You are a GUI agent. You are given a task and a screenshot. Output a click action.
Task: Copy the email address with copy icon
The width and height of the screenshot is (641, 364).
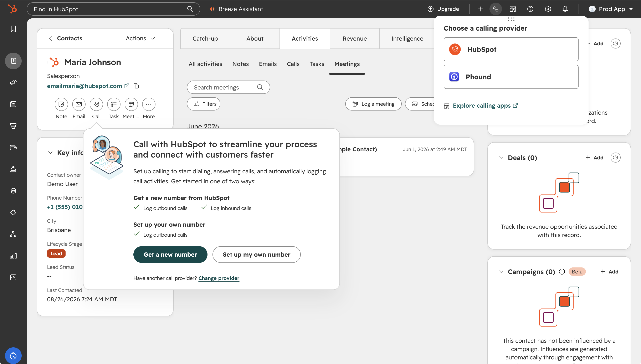click(136, 86)
